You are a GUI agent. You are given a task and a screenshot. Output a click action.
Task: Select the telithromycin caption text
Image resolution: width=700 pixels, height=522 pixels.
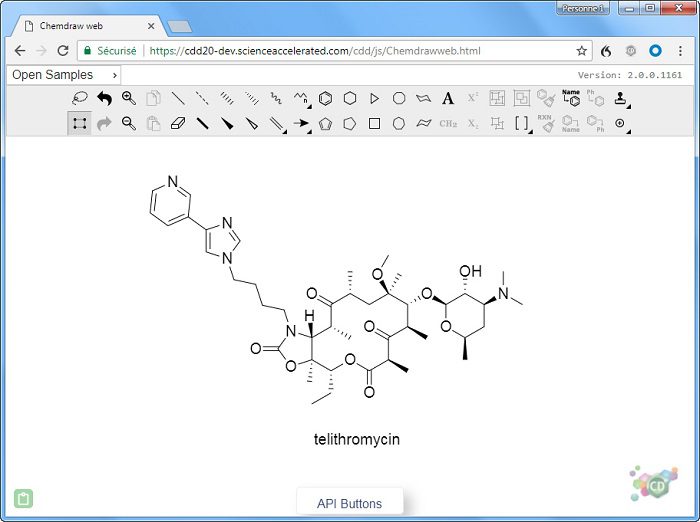pyautogui.click(x=357, y=439)
